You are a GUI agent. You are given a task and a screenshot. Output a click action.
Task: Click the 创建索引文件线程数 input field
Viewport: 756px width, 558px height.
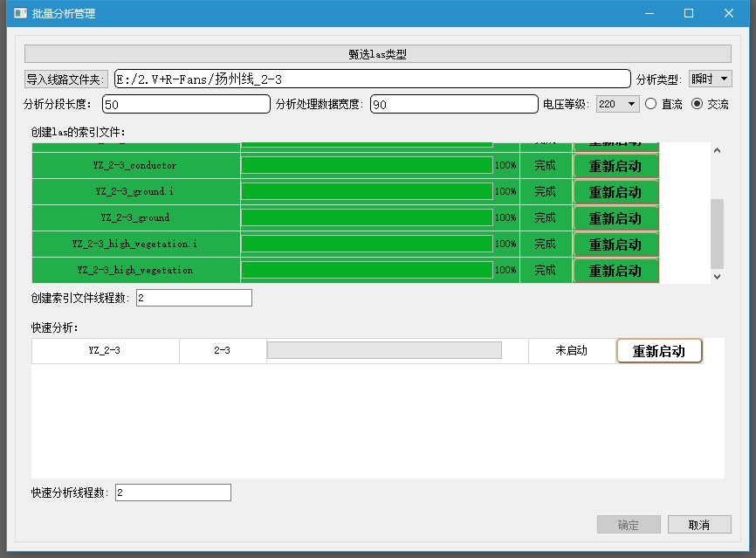point(194,298)
